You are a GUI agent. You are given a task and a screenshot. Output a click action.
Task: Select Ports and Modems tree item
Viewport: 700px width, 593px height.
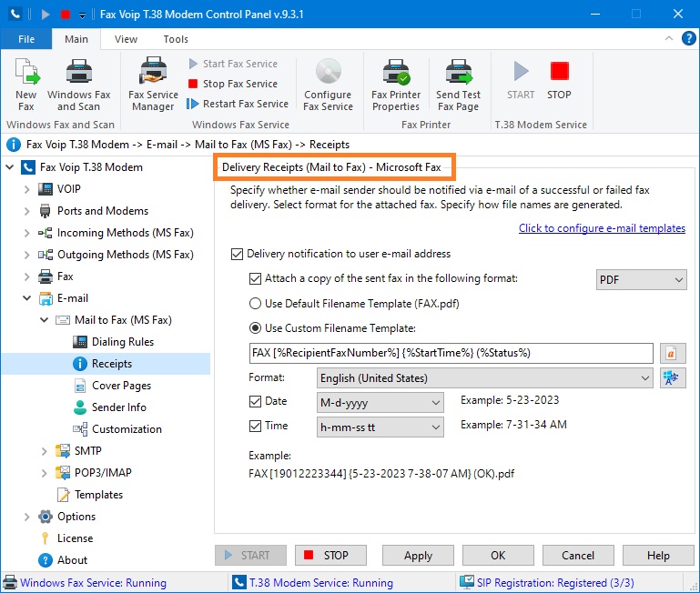[103, 211]
